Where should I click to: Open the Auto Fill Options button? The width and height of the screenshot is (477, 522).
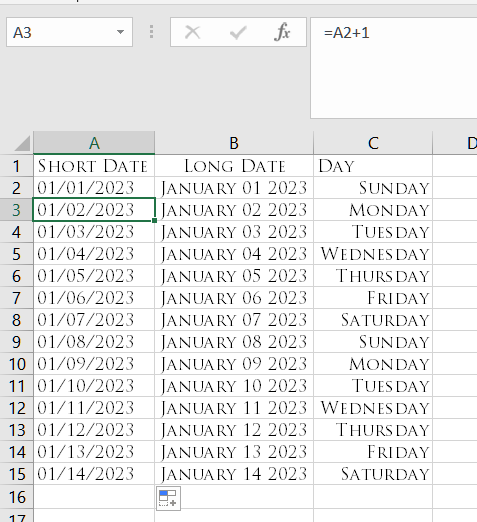(169, 498)
